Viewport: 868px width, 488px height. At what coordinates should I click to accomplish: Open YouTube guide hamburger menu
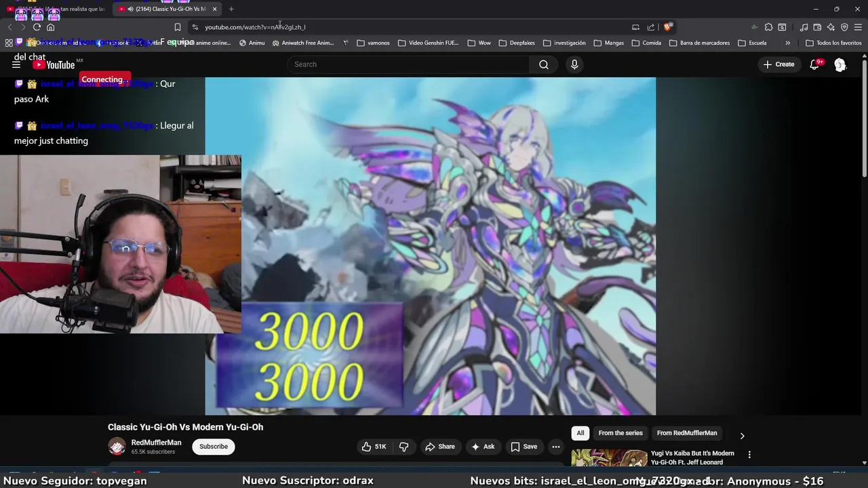click(16, 64)
